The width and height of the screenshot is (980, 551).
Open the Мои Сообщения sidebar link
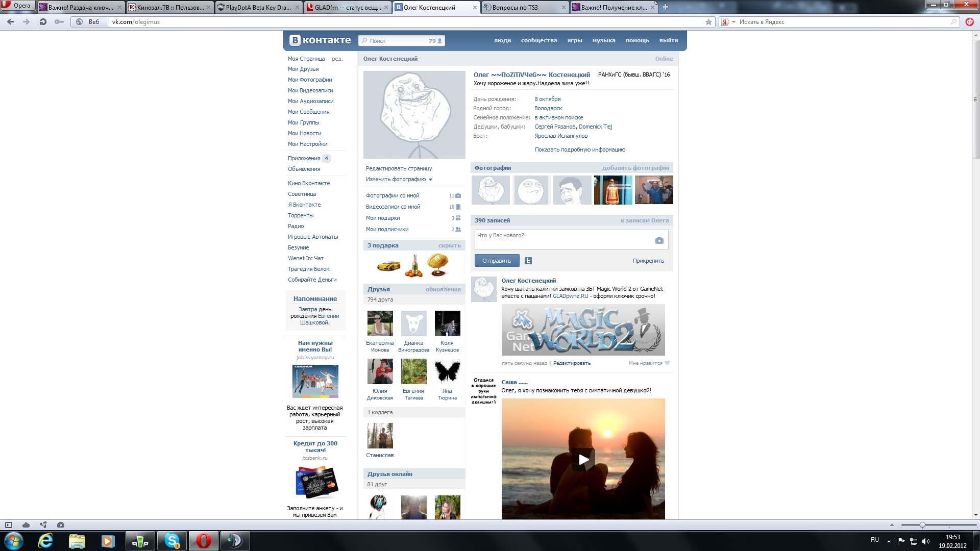pyautogui.click(x=308, y=112)
